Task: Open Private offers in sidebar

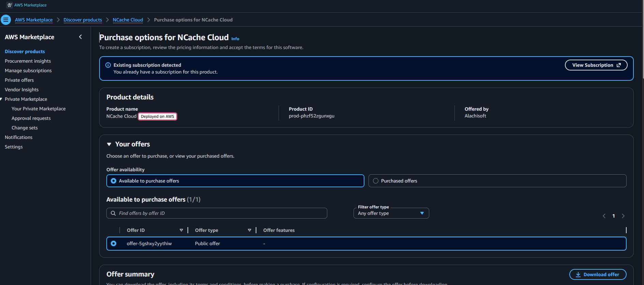Action: tap(19, 80)
